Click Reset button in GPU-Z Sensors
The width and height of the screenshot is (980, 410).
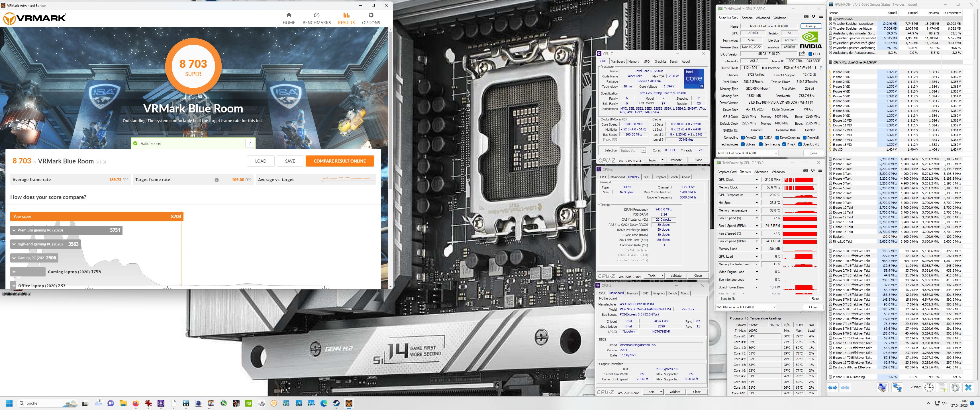click(x=815, y=299)
